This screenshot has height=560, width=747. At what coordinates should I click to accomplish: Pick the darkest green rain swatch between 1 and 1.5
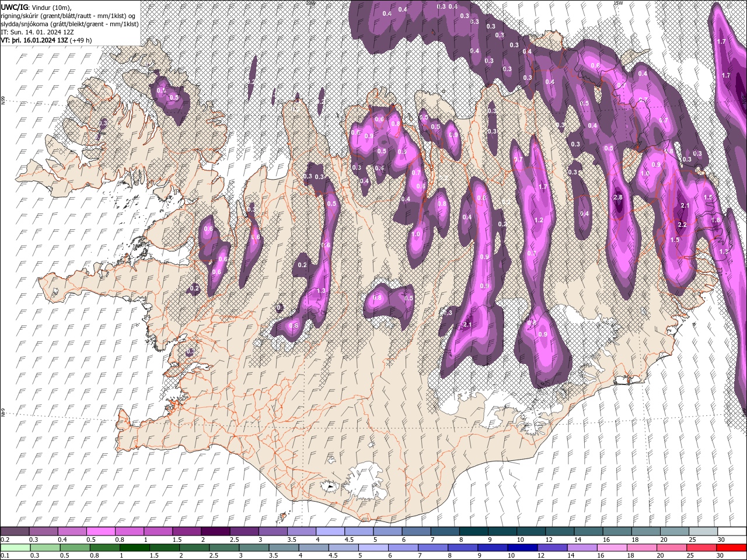(x=134, y=548)
